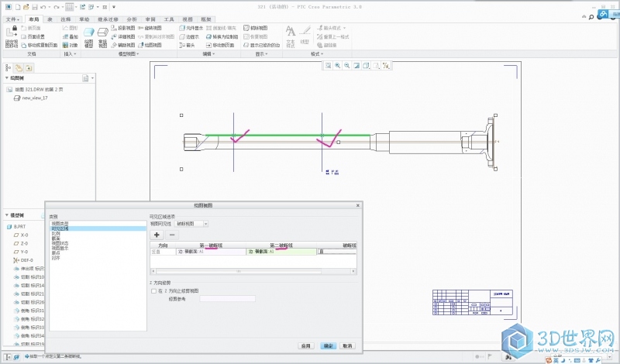Select B.PRT in the model tree

tap(19, 226)
